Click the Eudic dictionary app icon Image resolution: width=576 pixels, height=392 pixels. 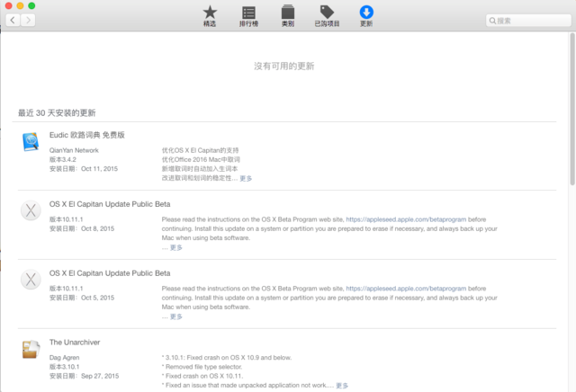click(31, 142)
